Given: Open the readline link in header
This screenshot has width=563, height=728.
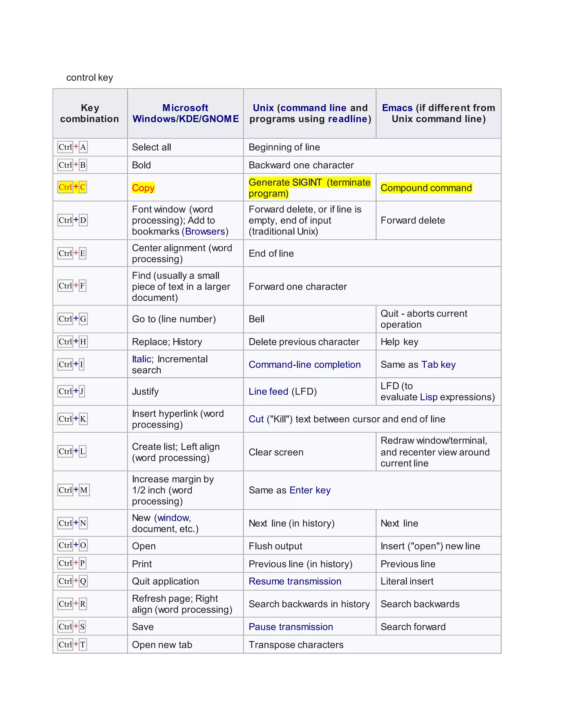Looking at the screenshot, I should (x=347, y=119).
